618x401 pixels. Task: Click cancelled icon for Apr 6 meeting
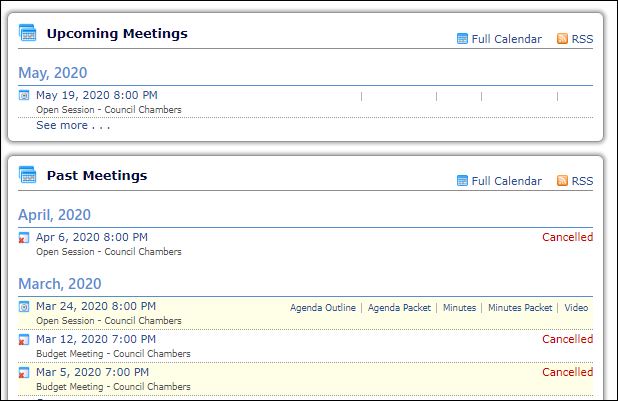[24, 238]
